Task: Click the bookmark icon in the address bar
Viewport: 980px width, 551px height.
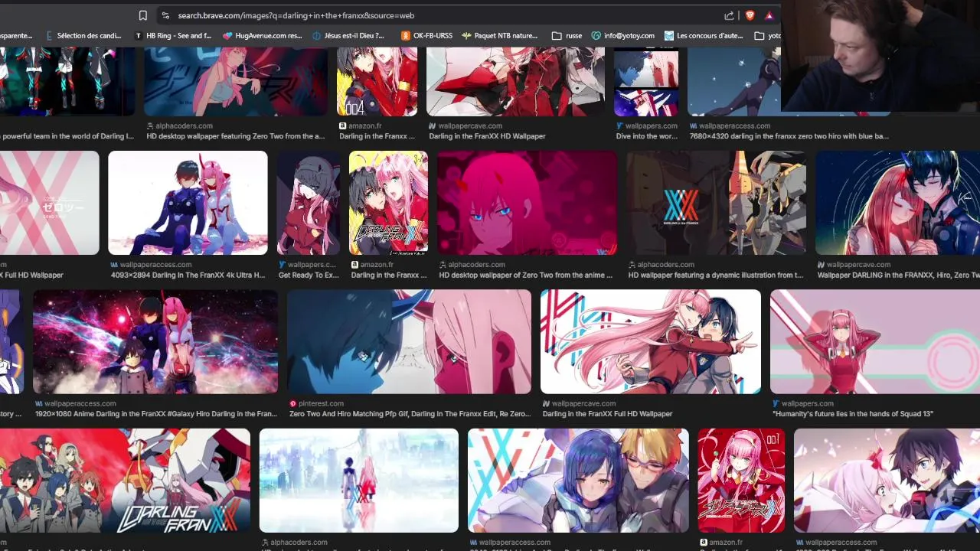Action: (142, 15)
